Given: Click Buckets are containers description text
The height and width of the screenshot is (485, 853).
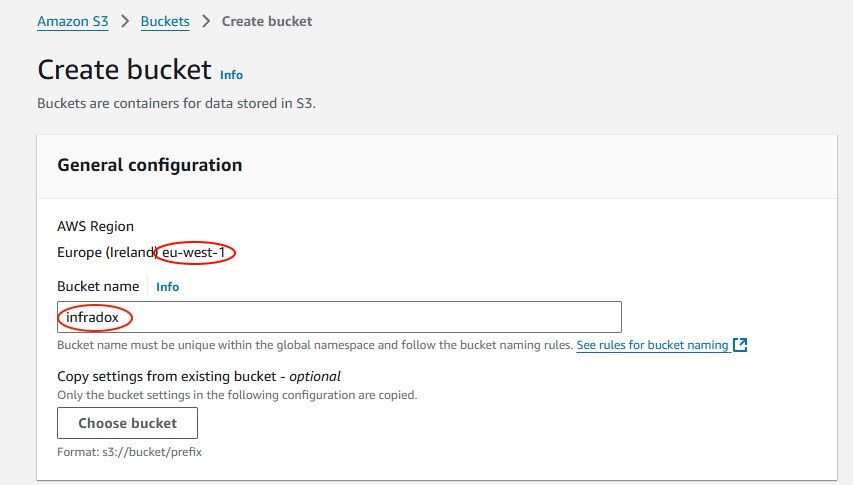Looking at the screenshot, I should click(176, 103).
